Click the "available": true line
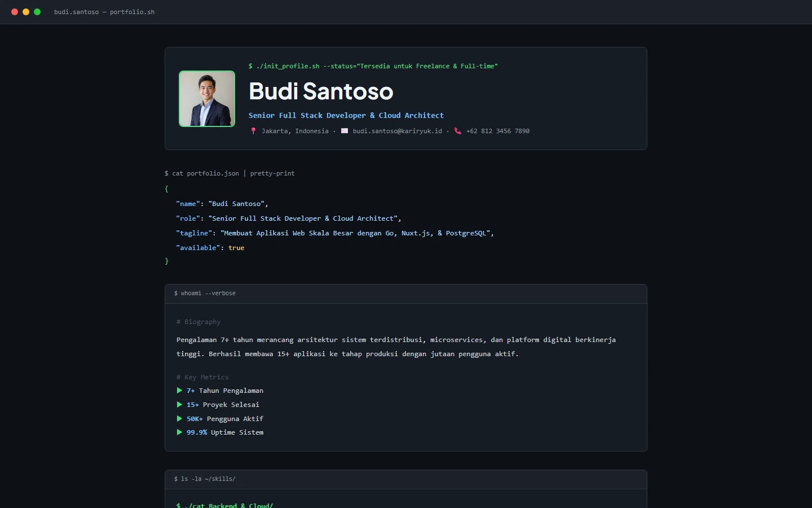The image size is (812, 508). coord(210,248)
